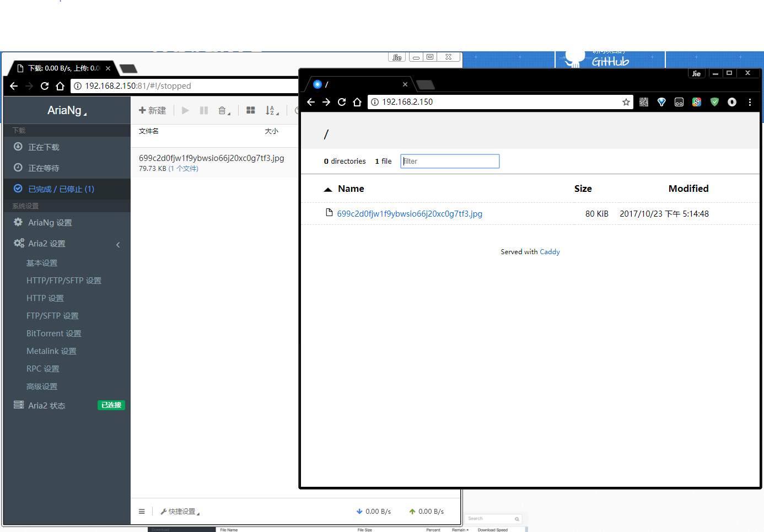This screenshot has width=764, height=532.
Task: Open HTTP 设置 item
Action: 45,298
